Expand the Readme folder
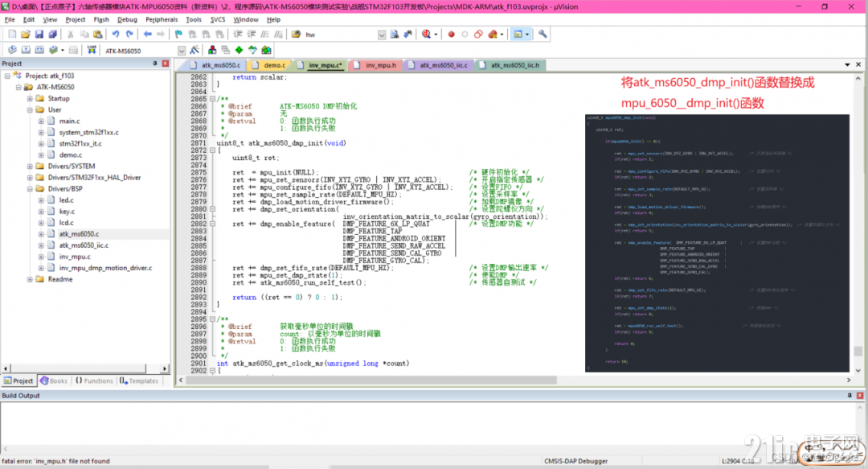 (30, 279)
